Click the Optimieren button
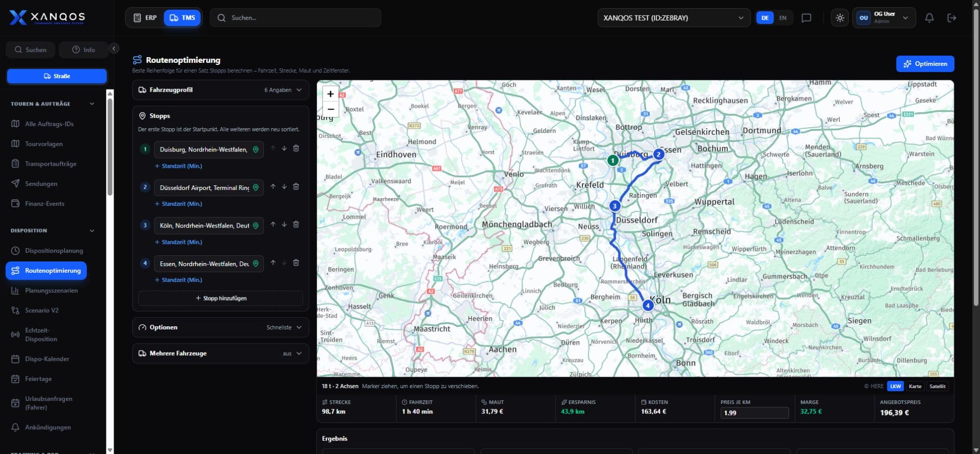Image resolution: width=980 pixels, height=454 pixels. point(925,64)
